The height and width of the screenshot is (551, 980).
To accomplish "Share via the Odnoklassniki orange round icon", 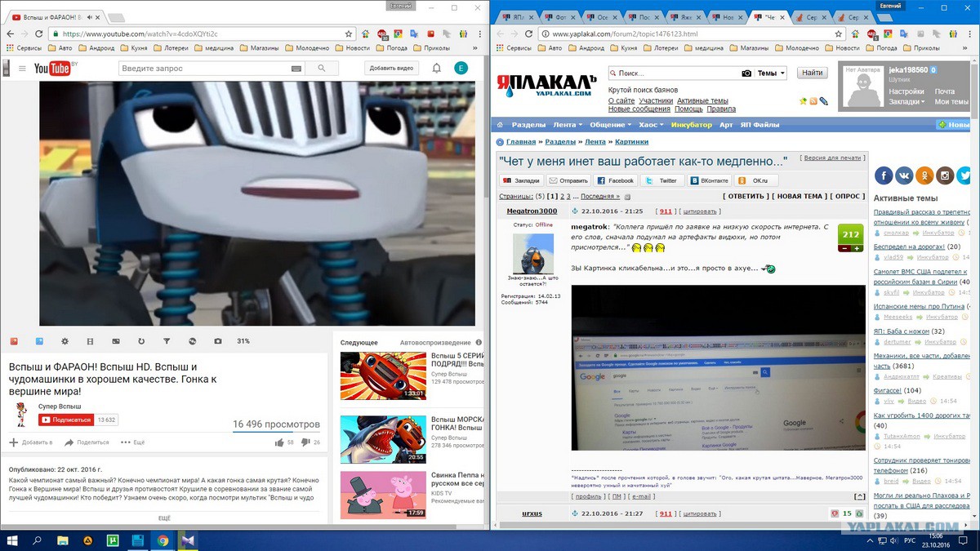I will pyautogui.click(x=924, y=175).
